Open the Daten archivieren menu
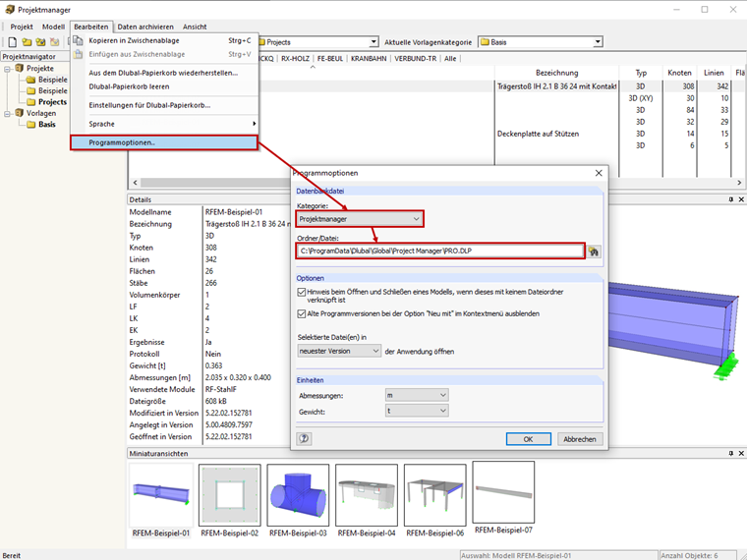747x560 pixels. pyautogui.click(x=145, y=27)
